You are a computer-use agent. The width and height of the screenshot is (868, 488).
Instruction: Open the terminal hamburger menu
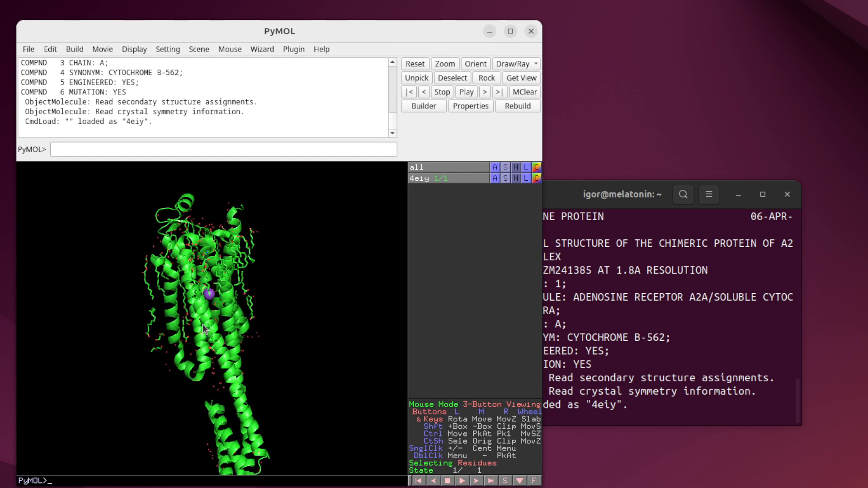(708, 194)
